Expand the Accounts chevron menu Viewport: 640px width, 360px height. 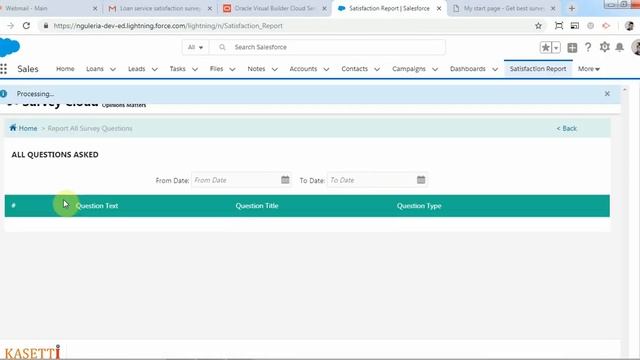coord(326,69)
